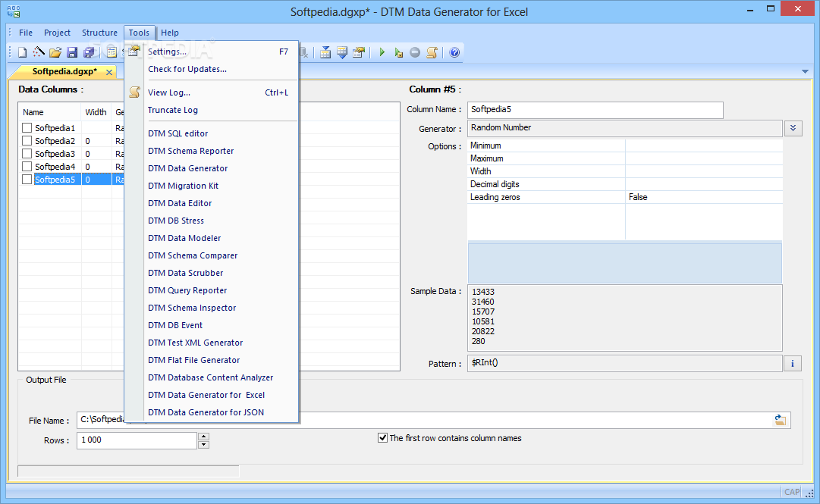Image resolution: width=820 pixels, height=504 pixels.
Task: Open the Project menu
Action: pos(57,33)
